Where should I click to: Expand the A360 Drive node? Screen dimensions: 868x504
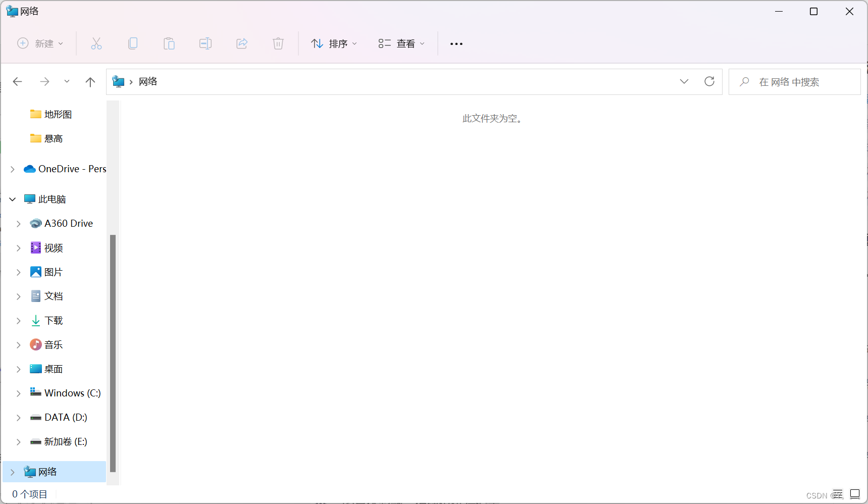[19, 224]
